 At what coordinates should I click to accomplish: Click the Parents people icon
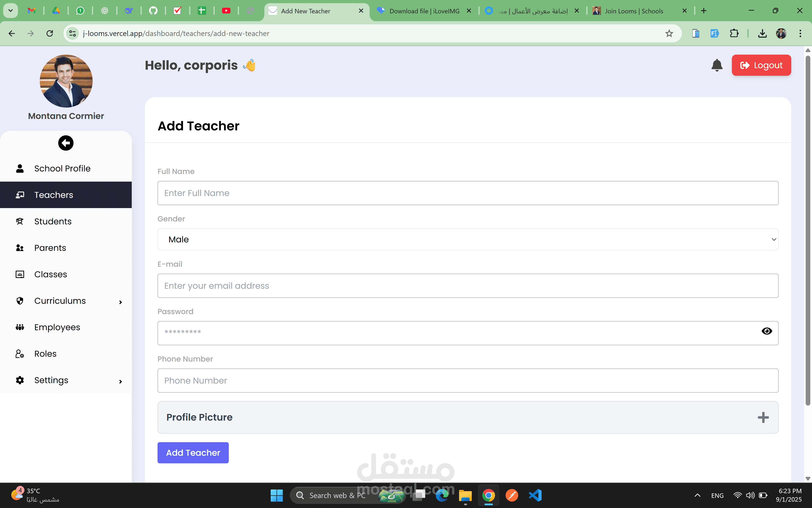tap(20, 248)
